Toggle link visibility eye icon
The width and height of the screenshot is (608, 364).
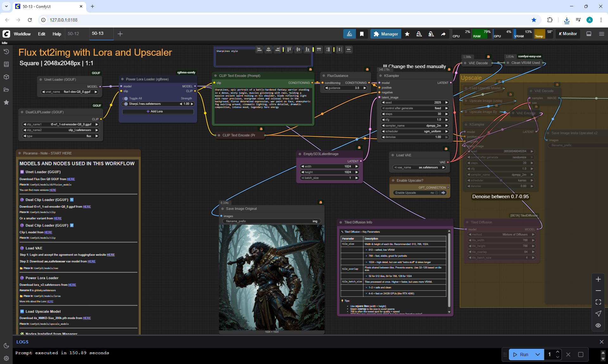598,325
